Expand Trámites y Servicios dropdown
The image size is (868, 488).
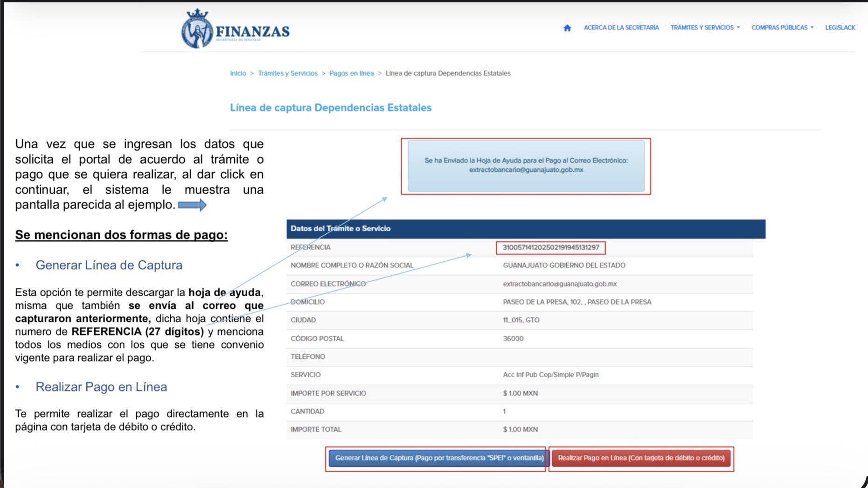point(705,28)
